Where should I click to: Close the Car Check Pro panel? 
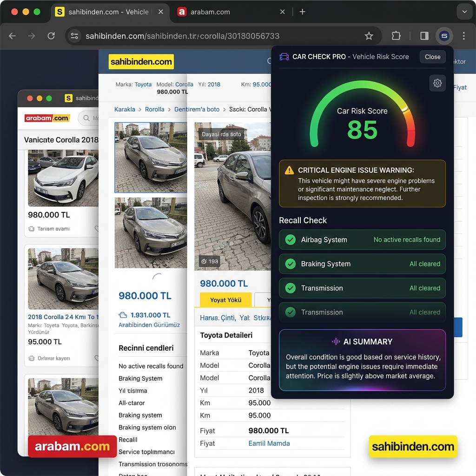(432, 57)
